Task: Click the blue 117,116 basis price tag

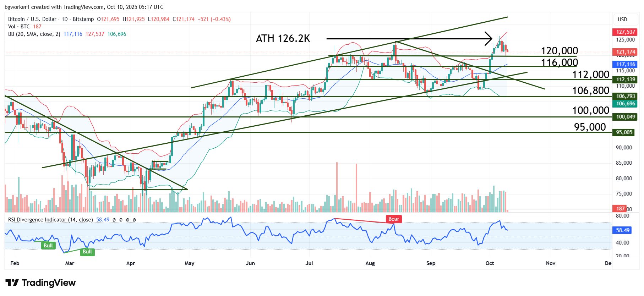Action: point(625,64)
